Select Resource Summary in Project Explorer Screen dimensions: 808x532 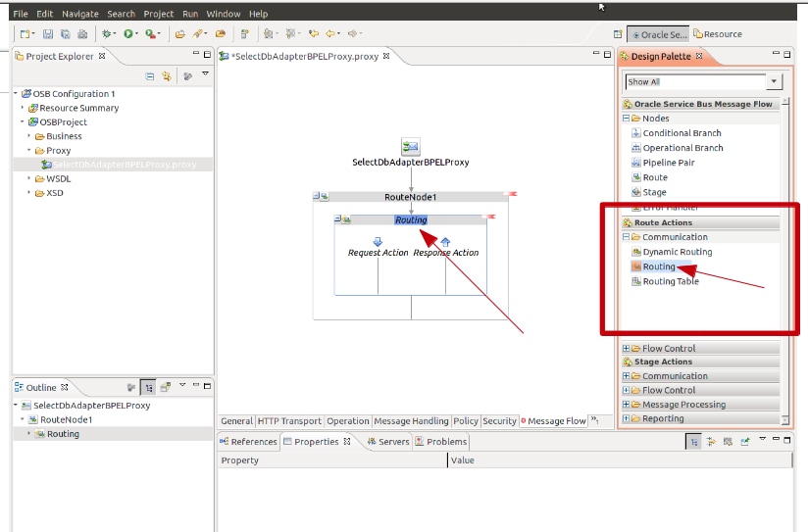point(74,108)
